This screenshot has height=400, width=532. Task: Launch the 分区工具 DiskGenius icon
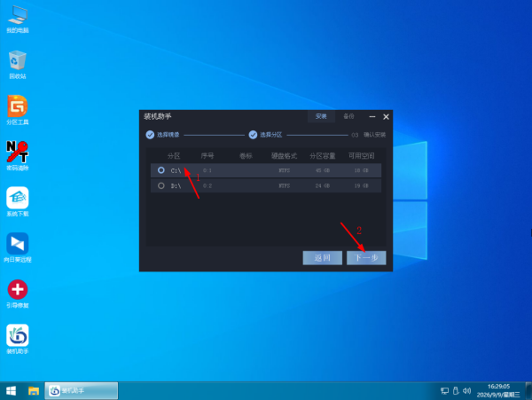(x=18, y=110)
